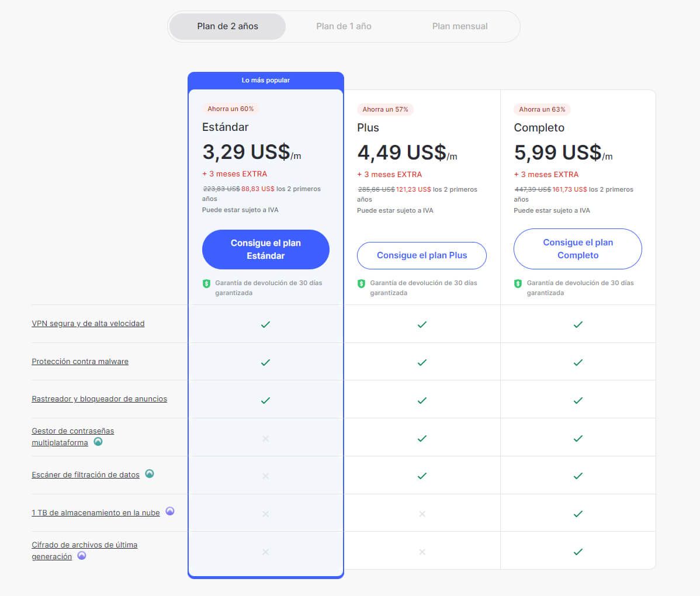The height and width of the screenshot is (596, 700).
Task: Click Plus checkmark for VPN segura row
Action: (422, 324)
